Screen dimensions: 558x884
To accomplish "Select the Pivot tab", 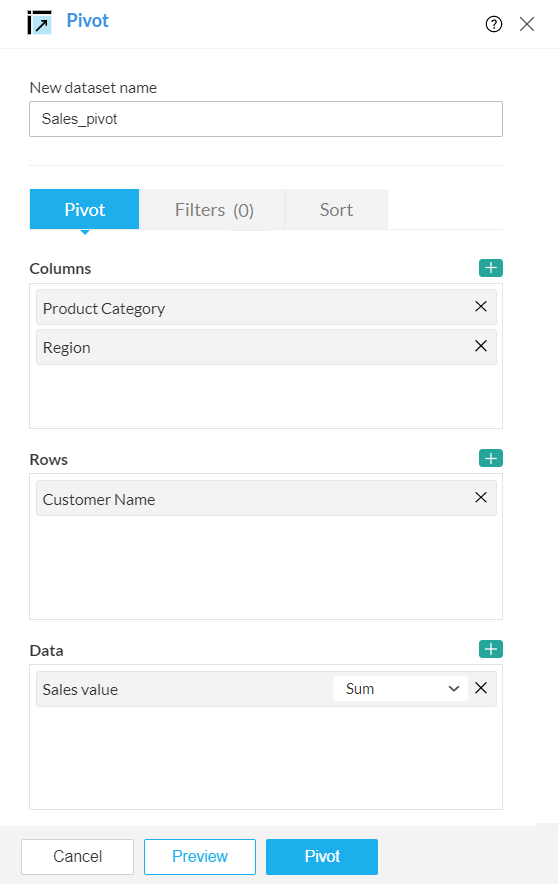I will pos(85,209).
